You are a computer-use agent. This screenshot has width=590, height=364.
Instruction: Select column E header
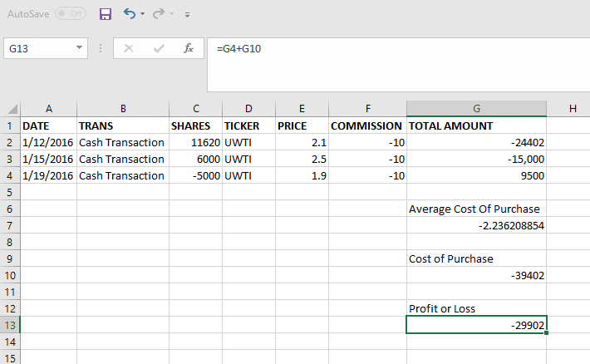[302, 109]
